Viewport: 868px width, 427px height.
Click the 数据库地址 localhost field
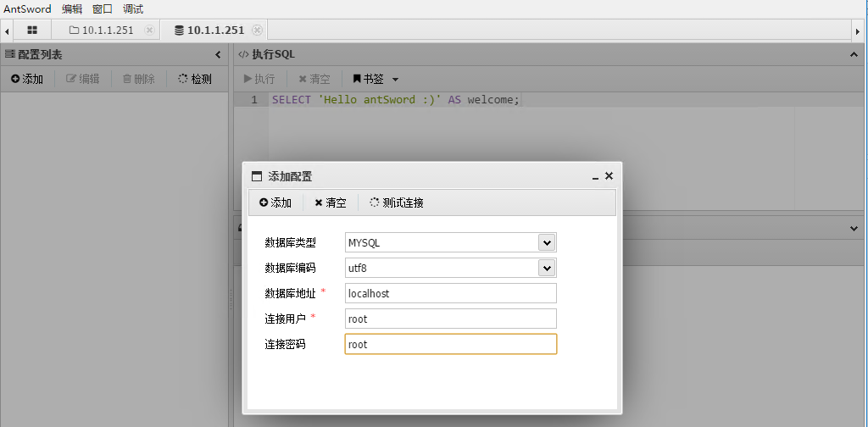pyautogui.click(x=451, y=293)
